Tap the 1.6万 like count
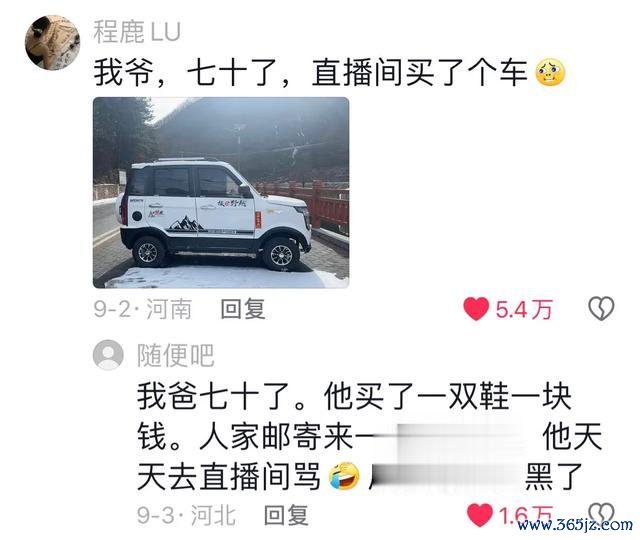 coord(526,515)
